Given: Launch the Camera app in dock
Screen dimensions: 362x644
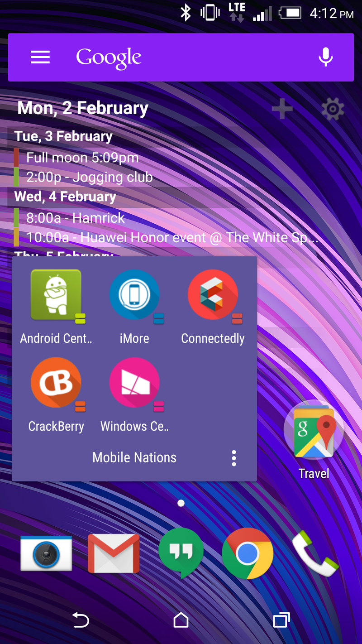Looking at the screenshot, I should [x=46, y=553].
